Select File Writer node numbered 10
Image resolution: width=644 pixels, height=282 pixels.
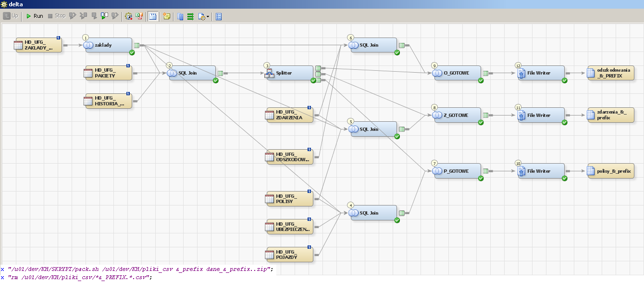point(541,171)
